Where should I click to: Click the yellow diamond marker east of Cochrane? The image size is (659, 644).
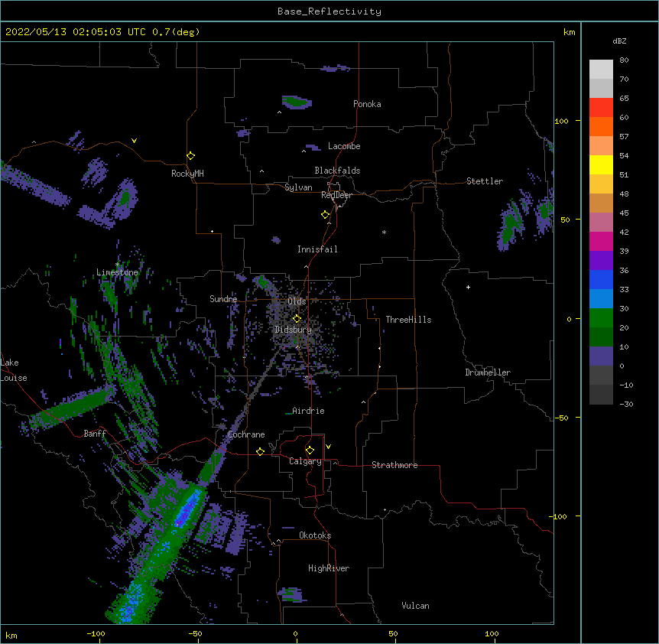260,451
